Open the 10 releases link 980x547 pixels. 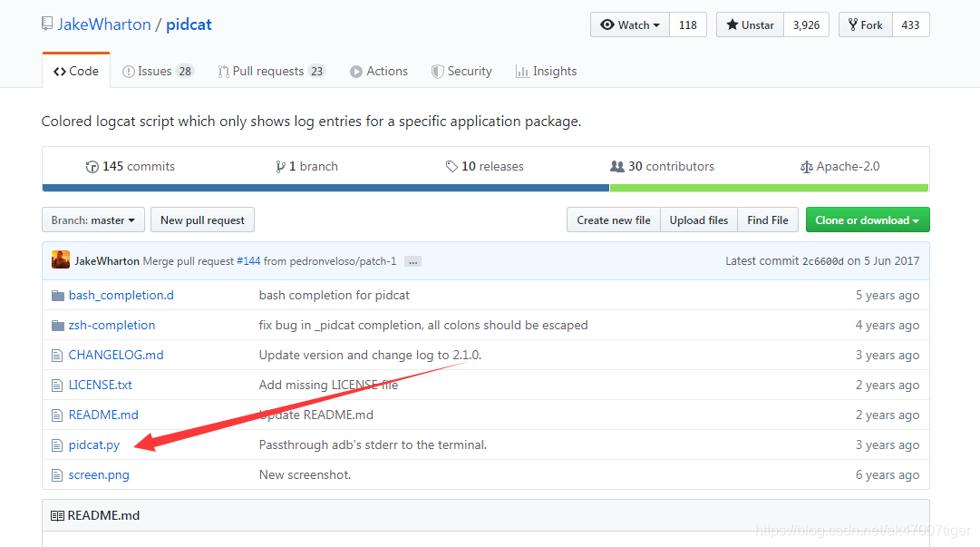click(485, 166)
